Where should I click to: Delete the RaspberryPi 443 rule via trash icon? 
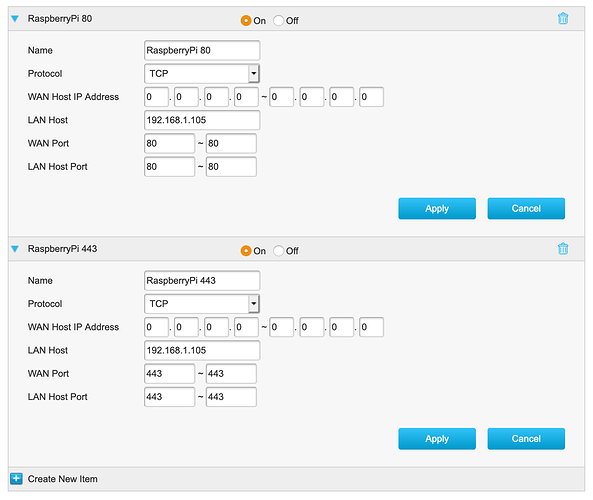[x=563, y=248]
